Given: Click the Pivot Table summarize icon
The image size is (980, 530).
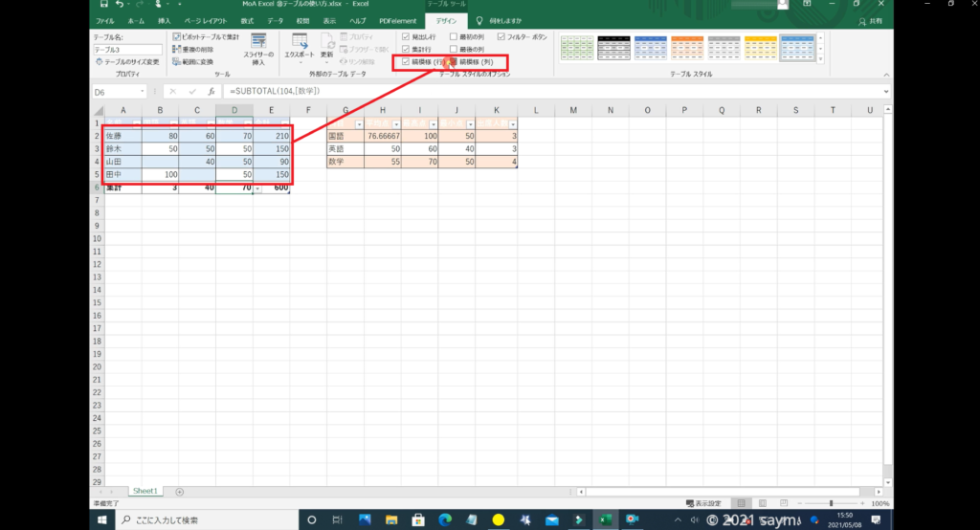Looking at the screenshot, I should click(x=177, y=36).
